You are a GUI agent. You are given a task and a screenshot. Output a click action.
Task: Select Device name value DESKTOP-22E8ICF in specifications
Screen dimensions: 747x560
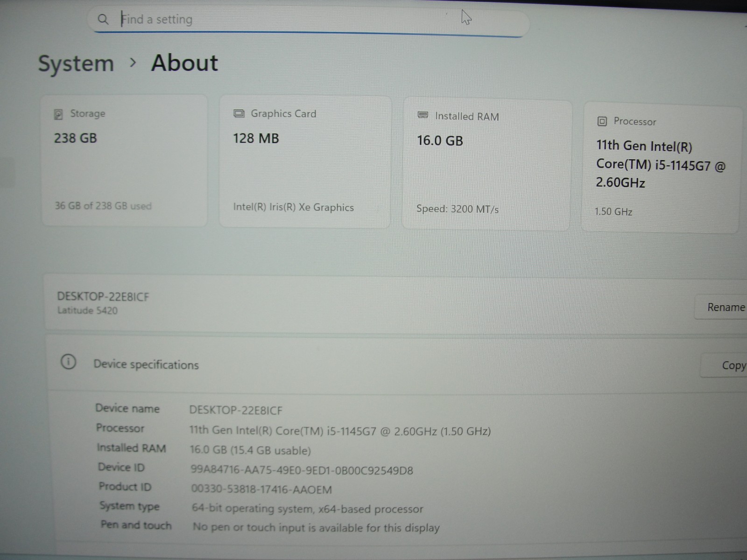[x=236, y=410]
